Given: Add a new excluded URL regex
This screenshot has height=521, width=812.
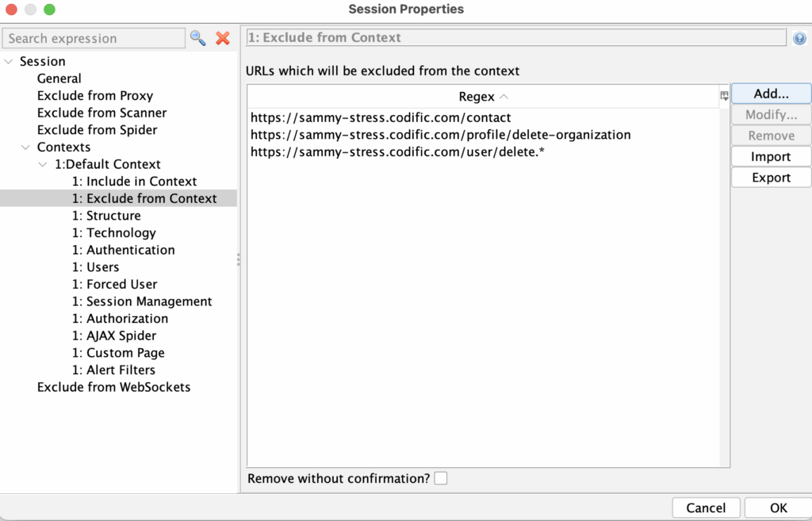Looking at the screenshot, I should pos(770,93).
